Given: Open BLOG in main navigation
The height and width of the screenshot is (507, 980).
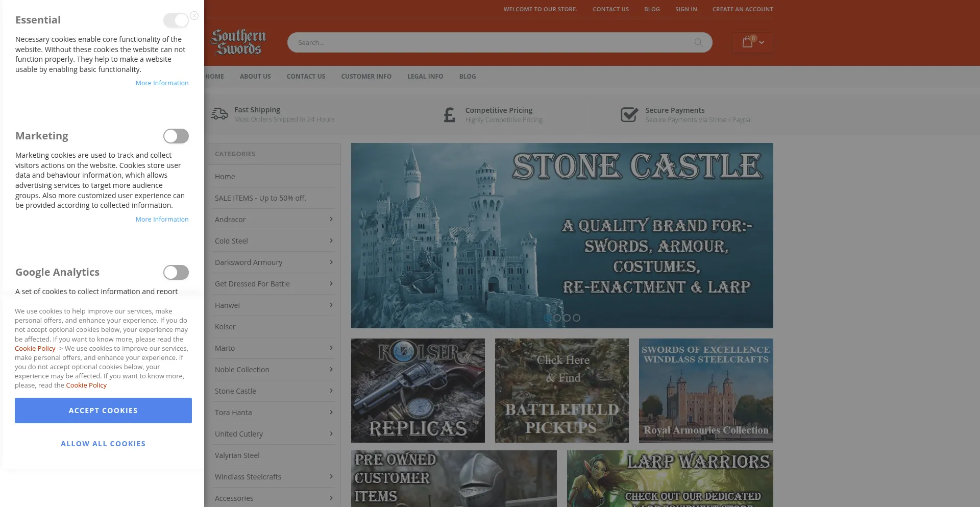Looking at the screenshot, I should [468, 77].
